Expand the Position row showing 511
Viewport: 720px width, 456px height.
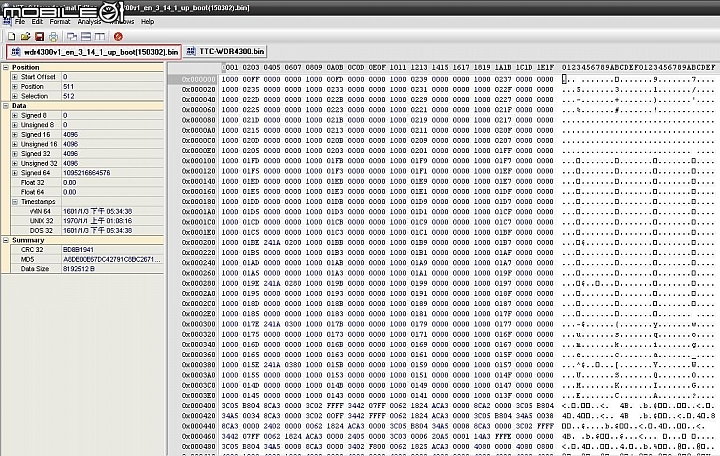[15, 86]
